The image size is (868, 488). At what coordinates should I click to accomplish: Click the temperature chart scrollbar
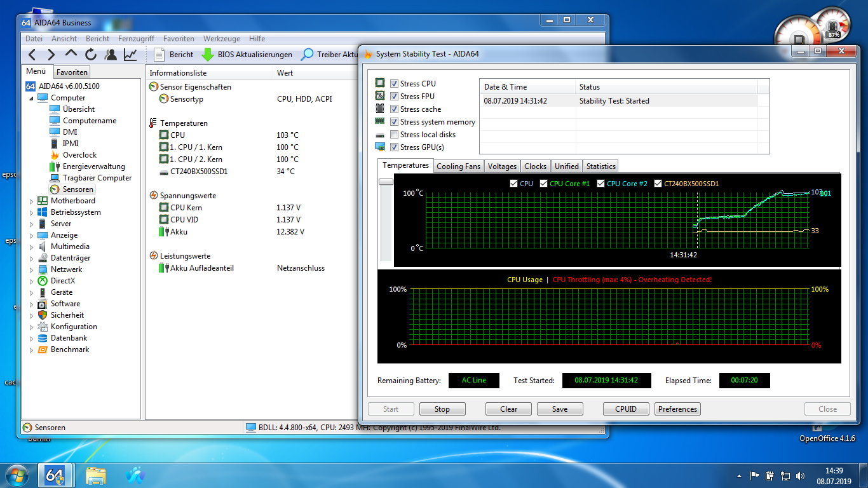385,182
